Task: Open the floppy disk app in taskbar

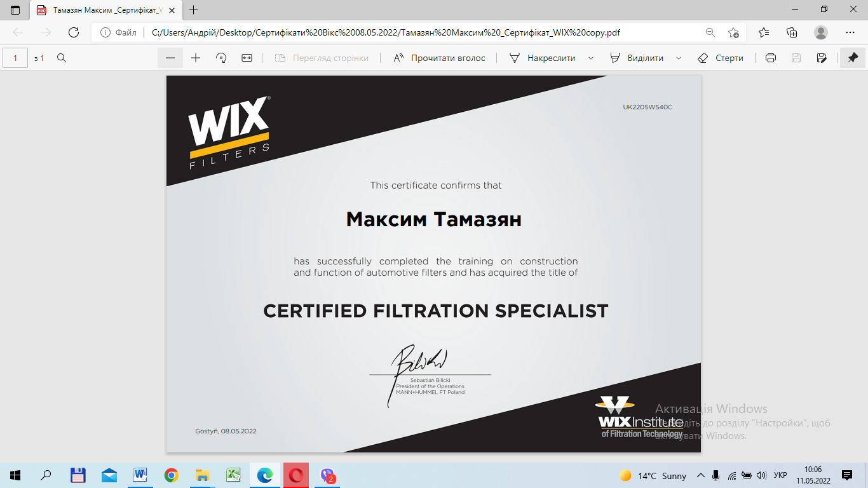Action: coord(78,475)
